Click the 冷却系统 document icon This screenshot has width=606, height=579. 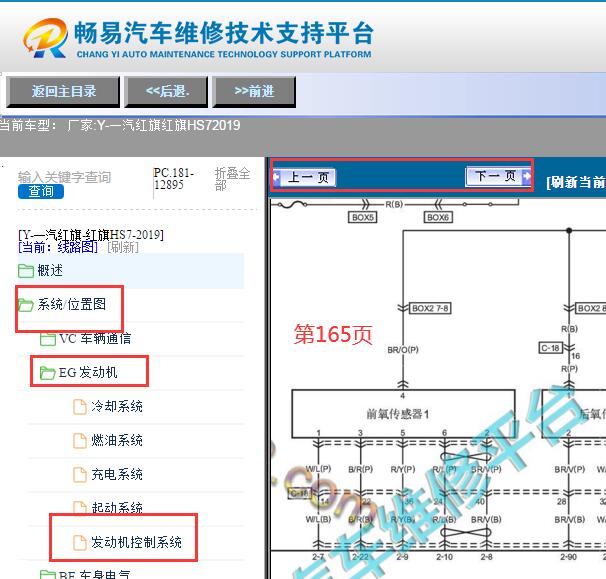(80, 407)
